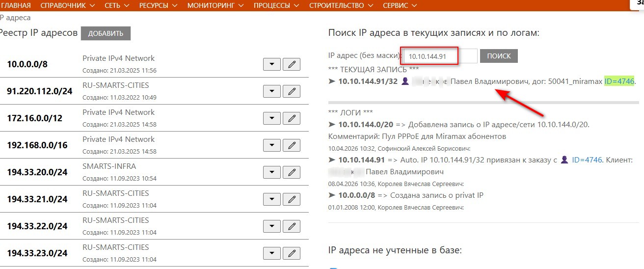644x269 pixels.
Task: Click the edit pencil for 192.168.0.0/16
Action: [x=292, y=145]
